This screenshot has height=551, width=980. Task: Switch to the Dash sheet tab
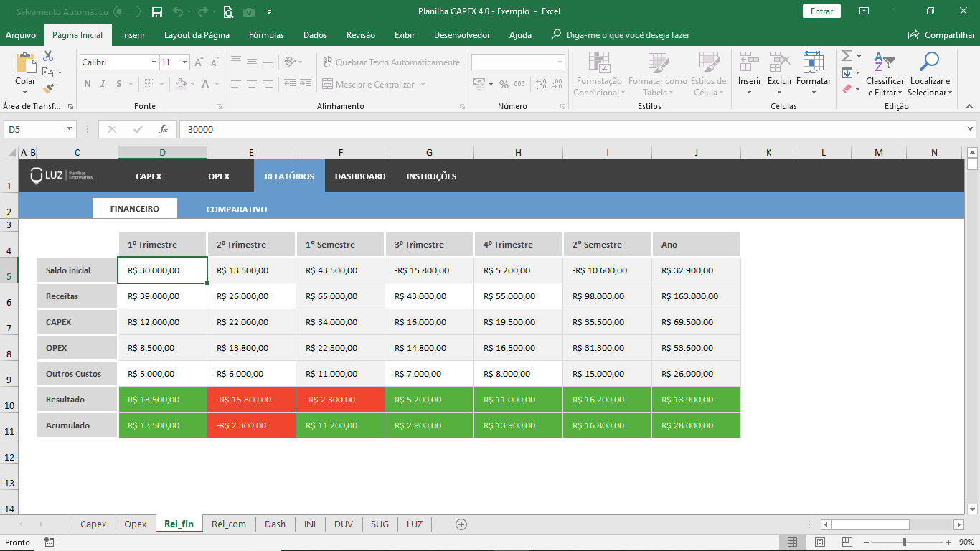pos(275,524)
